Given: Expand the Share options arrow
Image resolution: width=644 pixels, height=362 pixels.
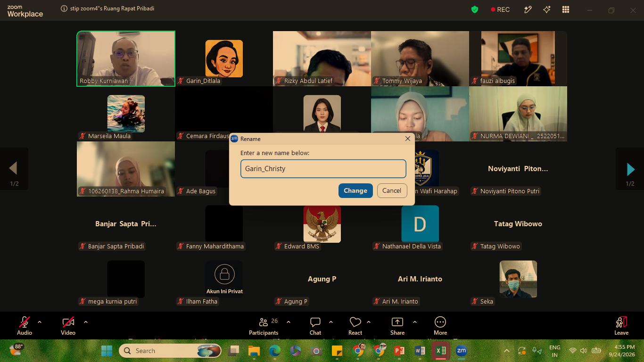Looking at the screenshot, I should tap(415, 322).
